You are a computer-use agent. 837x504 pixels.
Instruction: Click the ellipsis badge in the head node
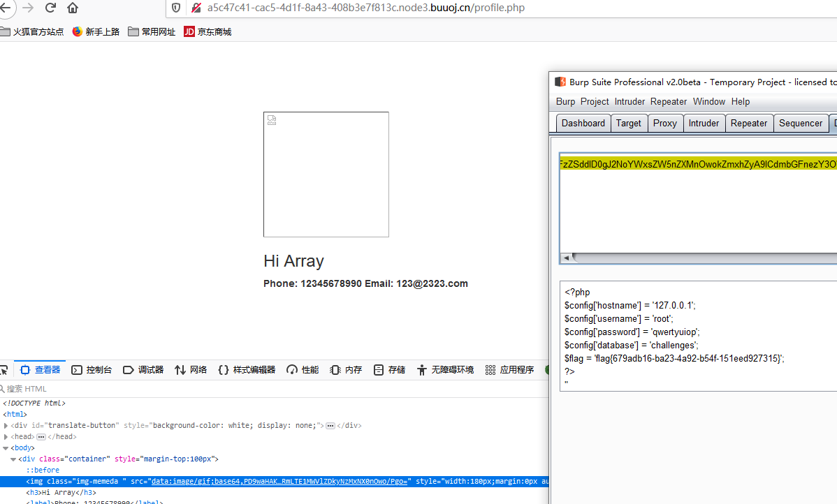click(41, 437)
